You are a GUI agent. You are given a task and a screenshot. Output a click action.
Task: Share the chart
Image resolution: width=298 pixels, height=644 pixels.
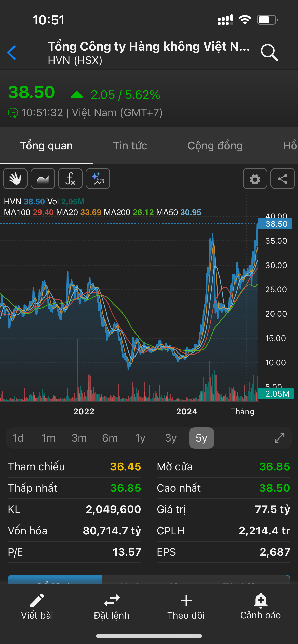coord(282,179)
